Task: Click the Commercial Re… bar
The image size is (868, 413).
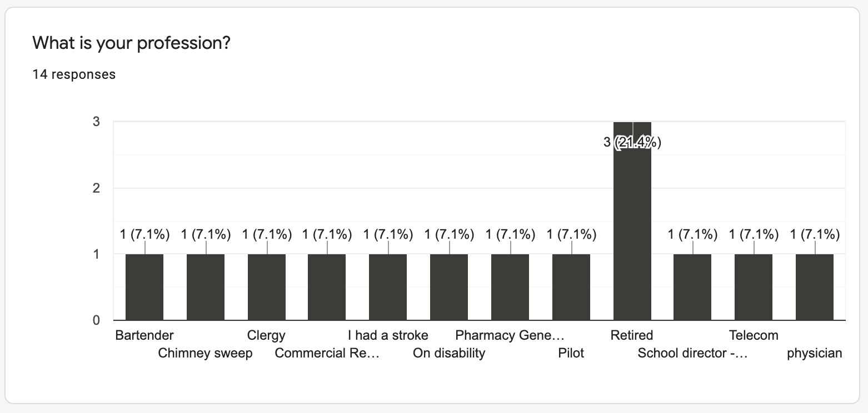Action: 327,287
